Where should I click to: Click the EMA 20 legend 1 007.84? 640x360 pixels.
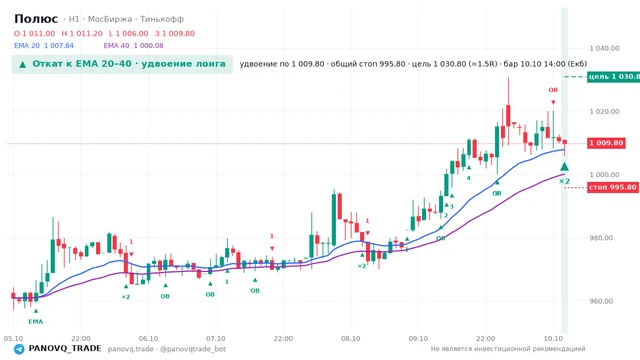(44, 46)
